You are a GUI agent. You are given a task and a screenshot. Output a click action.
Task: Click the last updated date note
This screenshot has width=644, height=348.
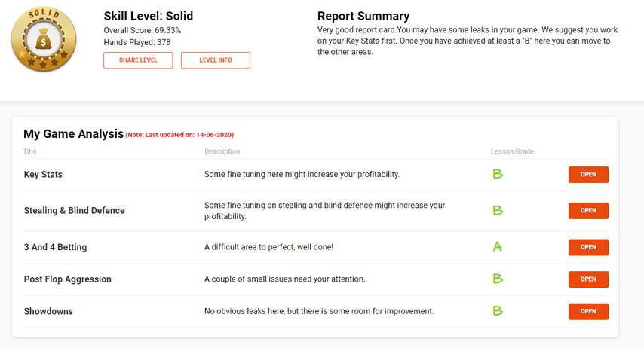(179, 135)
